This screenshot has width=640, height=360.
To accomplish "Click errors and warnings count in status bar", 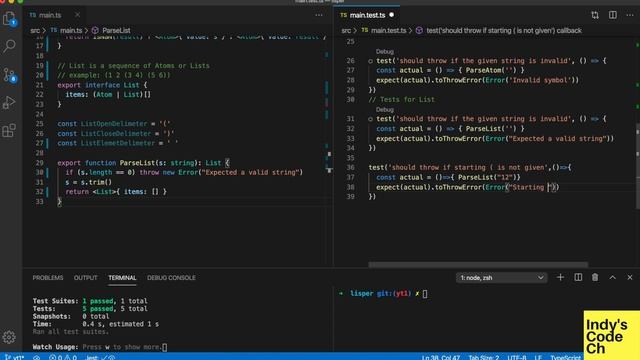I will coord(63,357).
